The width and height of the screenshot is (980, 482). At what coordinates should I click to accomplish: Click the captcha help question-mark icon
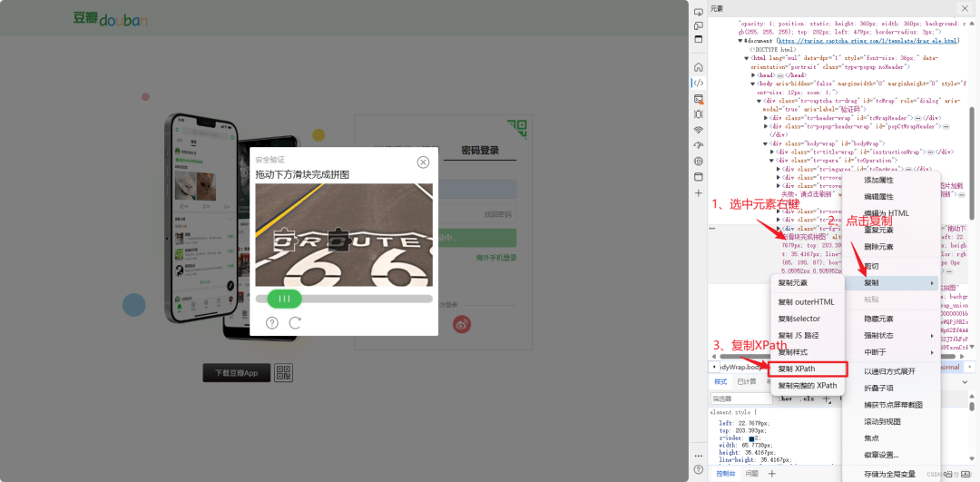click(x=272, y=322)
